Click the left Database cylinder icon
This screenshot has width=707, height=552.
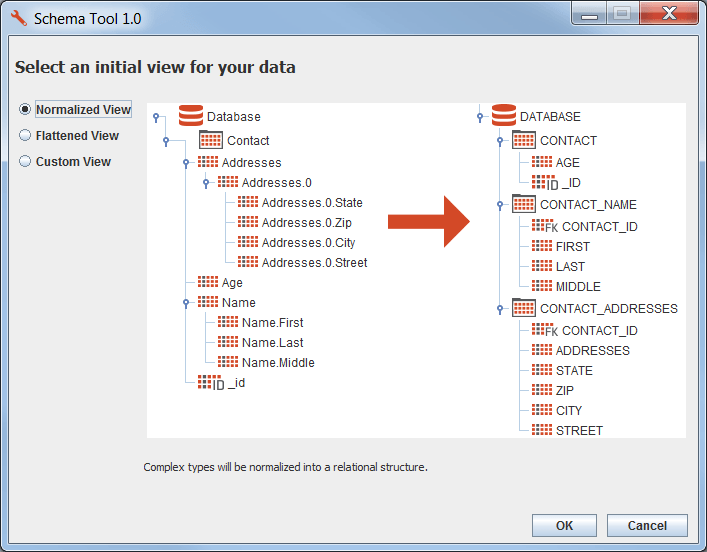coord(190,116)
